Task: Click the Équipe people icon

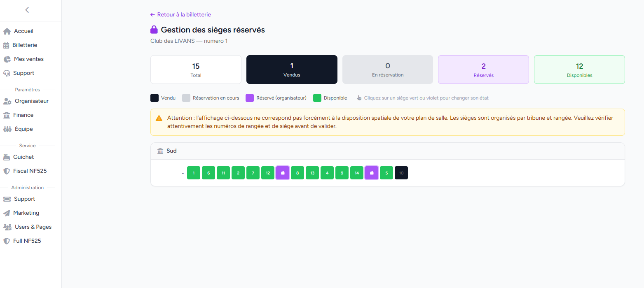Action: pos(7,129)
